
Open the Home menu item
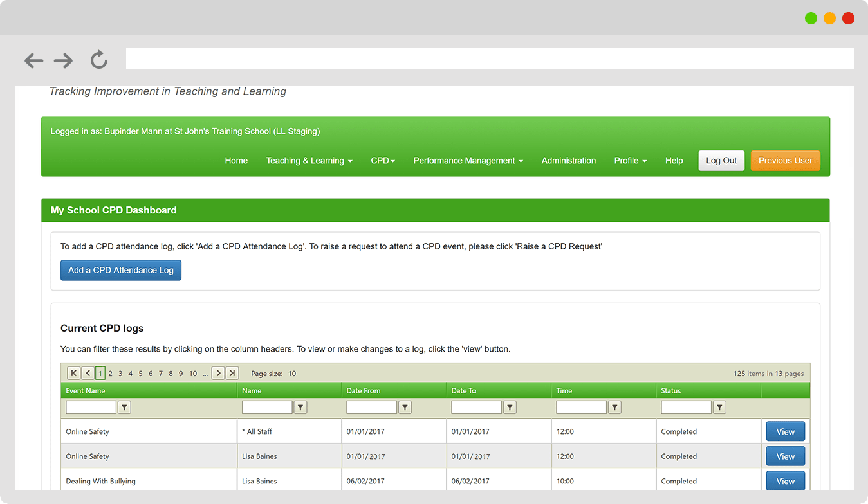(236, 161)
